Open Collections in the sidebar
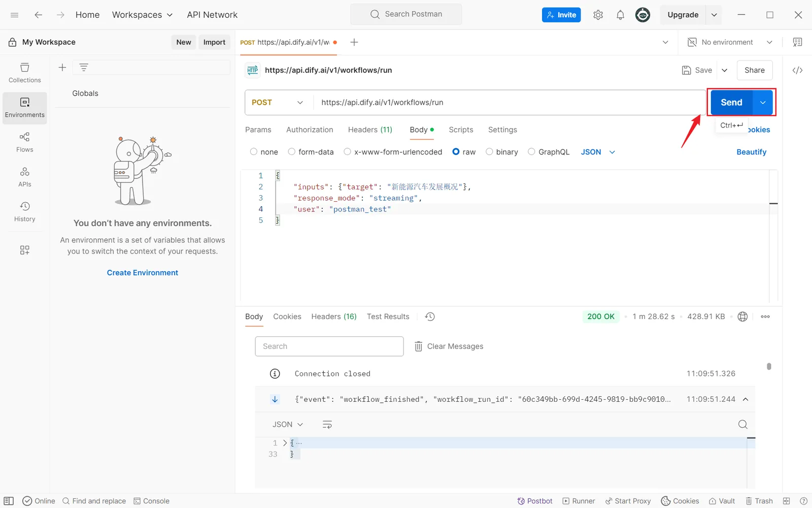Screen dimensions: 812x508 click(25, 73)
